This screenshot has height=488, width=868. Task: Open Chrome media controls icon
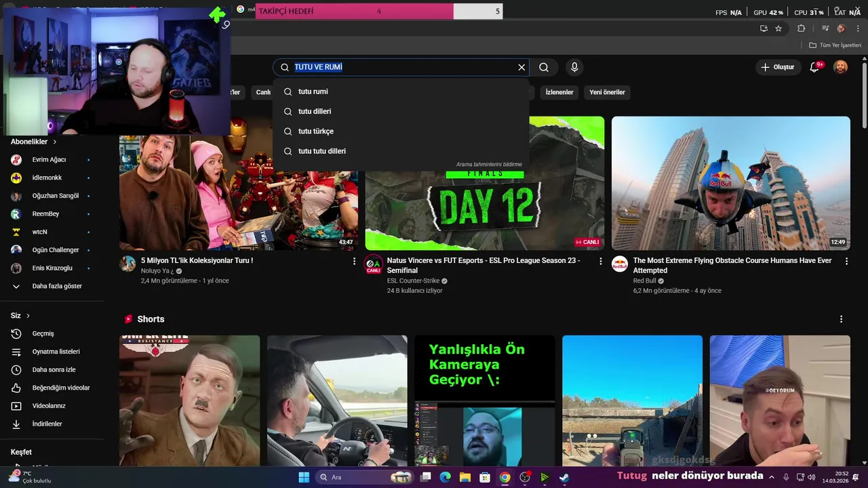coord(825,28)
